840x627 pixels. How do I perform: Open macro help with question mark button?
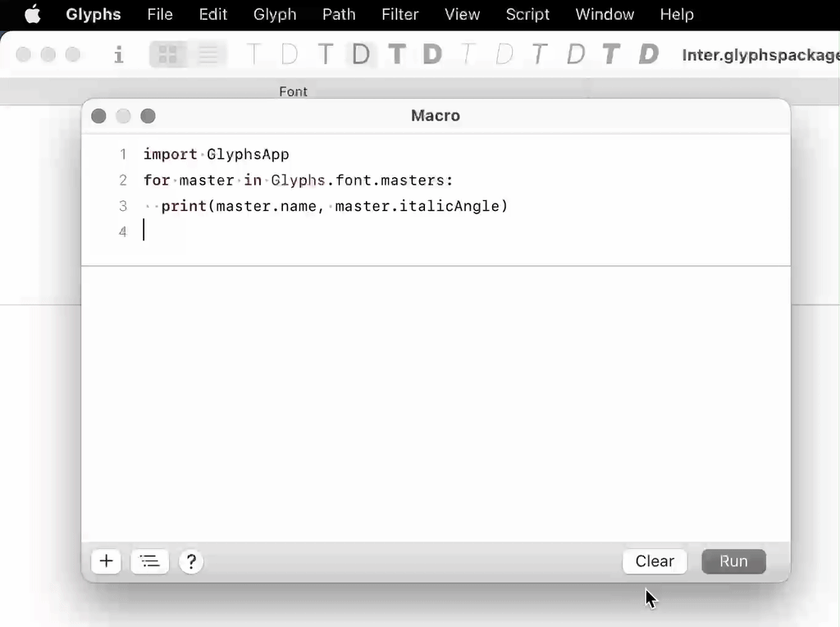pos(190,561)
